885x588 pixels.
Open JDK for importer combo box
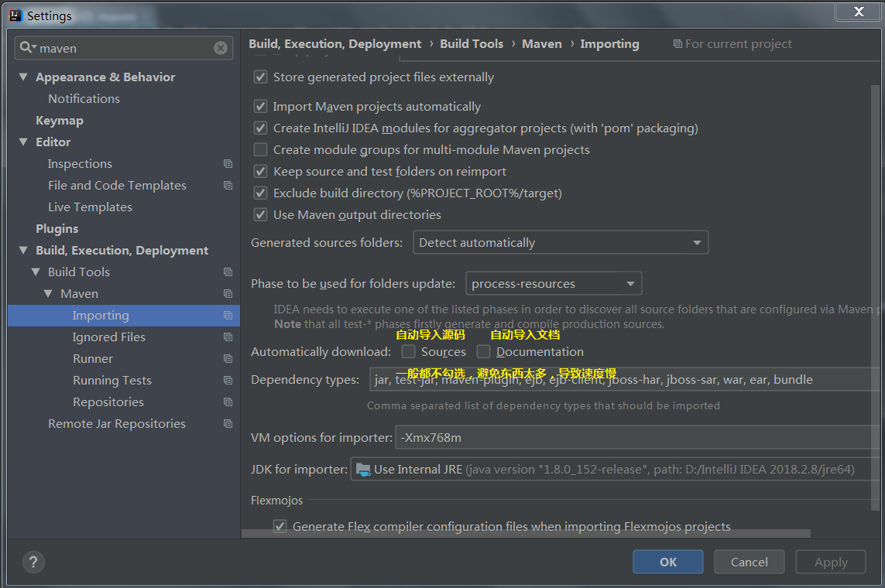pyautogui.click(x=614, y=469)
